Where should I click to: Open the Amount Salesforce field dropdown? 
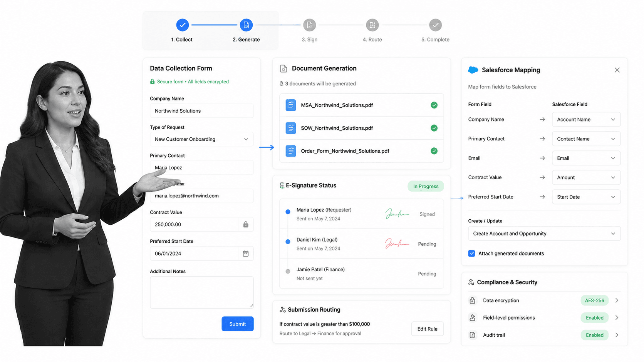click(x=586, y=177)
